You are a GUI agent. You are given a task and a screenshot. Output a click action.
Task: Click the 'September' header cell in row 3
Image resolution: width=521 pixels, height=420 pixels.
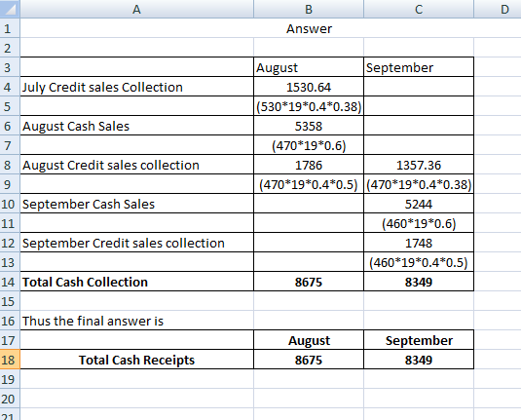pyautogui.click(x=419, y=67)
